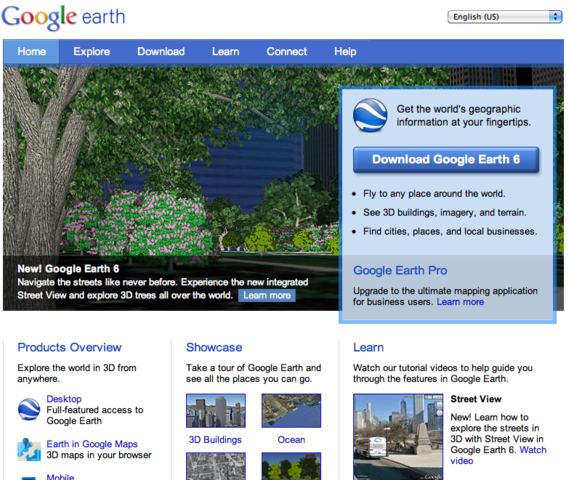Screen dimensions: 569x480
Task: Open the grayscale aerial imagery showcase thumbnail
Action: (x=216, y=466)
